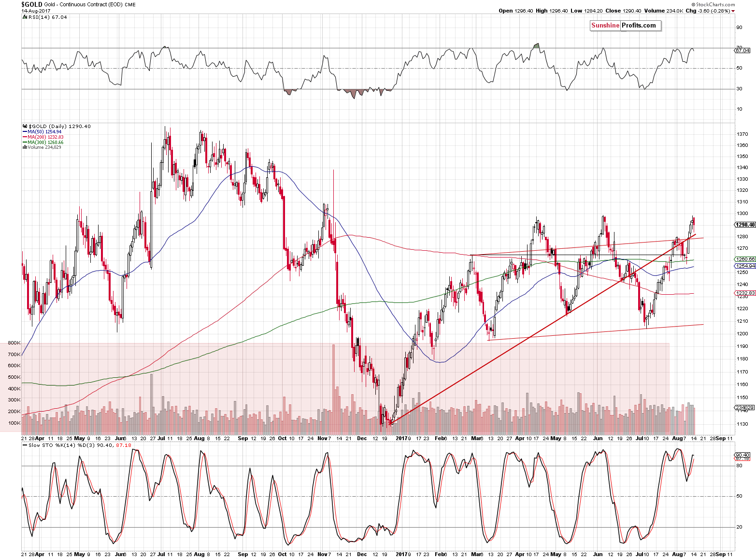Click the 30 label on the RSI axis
This screenshot has width=756, height=559.
tap(739, 88)
